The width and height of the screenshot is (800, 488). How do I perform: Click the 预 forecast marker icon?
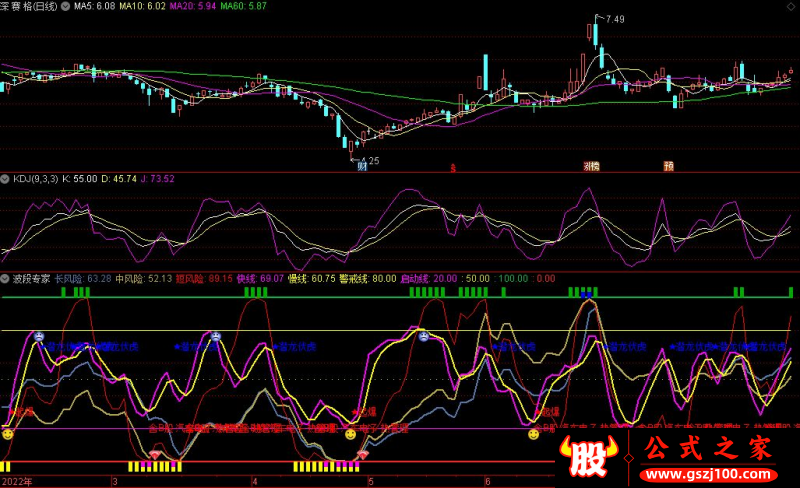pos(669,166)
